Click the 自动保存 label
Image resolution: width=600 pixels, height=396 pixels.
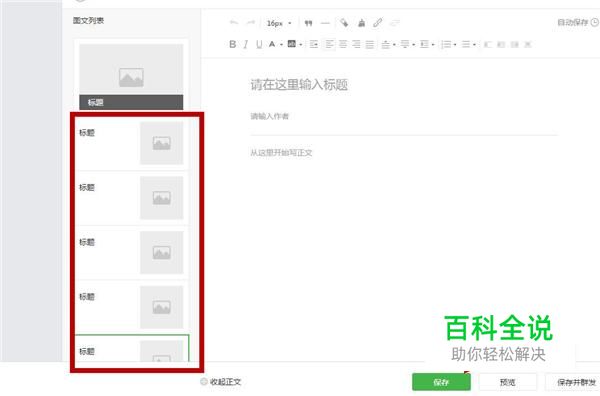[x=573, y=23]
